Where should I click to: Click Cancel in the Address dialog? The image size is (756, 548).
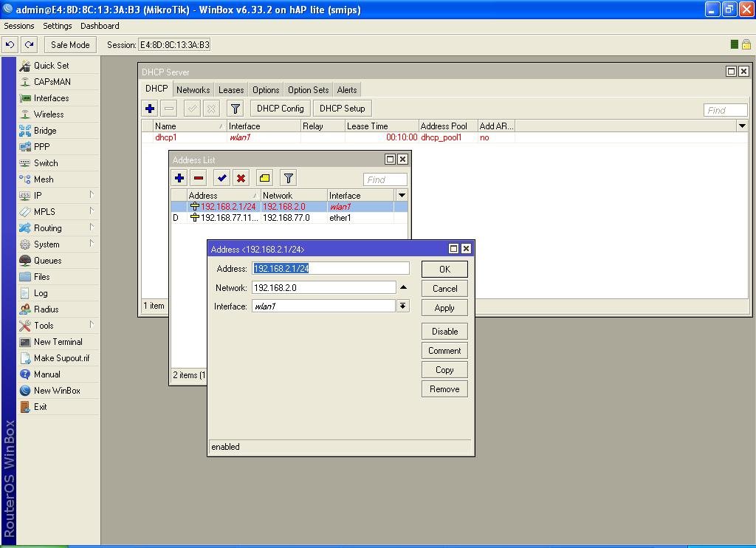tap(444, 289)
